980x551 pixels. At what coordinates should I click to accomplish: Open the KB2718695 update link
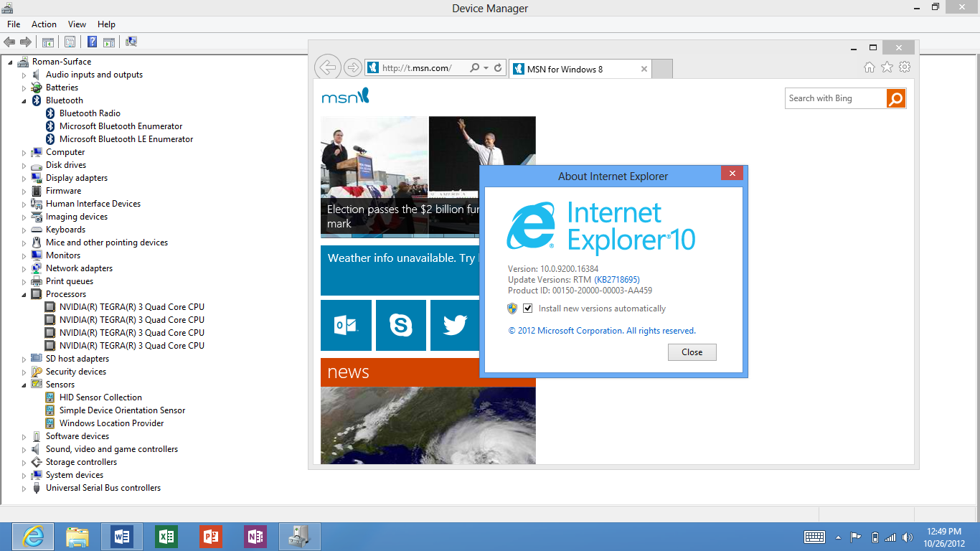click(x=617, y=280)
